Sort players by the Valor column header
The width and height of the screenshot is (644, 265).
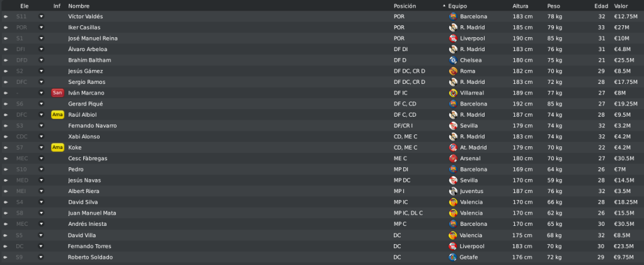tap(621, 6)
